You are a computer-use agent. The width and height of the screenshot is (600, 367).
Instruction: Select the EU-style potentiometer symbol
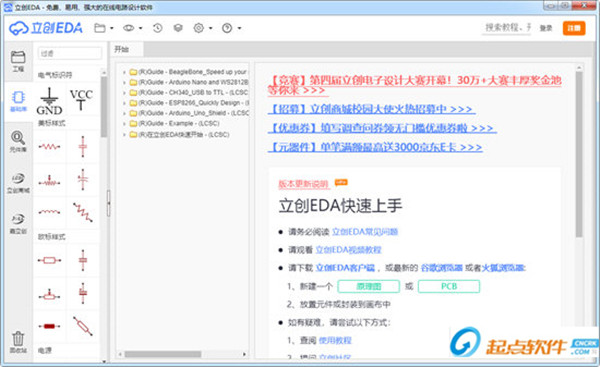tap(49, 294)
